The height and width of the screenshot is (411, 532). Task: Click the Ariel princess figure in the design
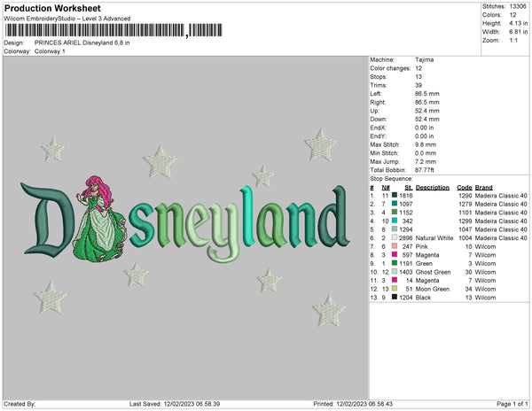pyautogui.click(x=99, y=219)
